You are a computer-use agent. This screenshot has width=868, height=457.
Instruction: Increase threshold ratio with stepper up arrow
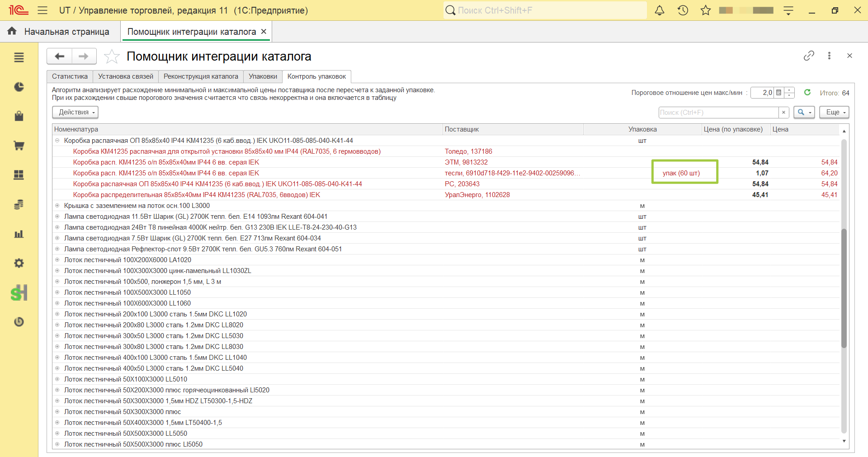pyautogui.click(x=790, y=90)
